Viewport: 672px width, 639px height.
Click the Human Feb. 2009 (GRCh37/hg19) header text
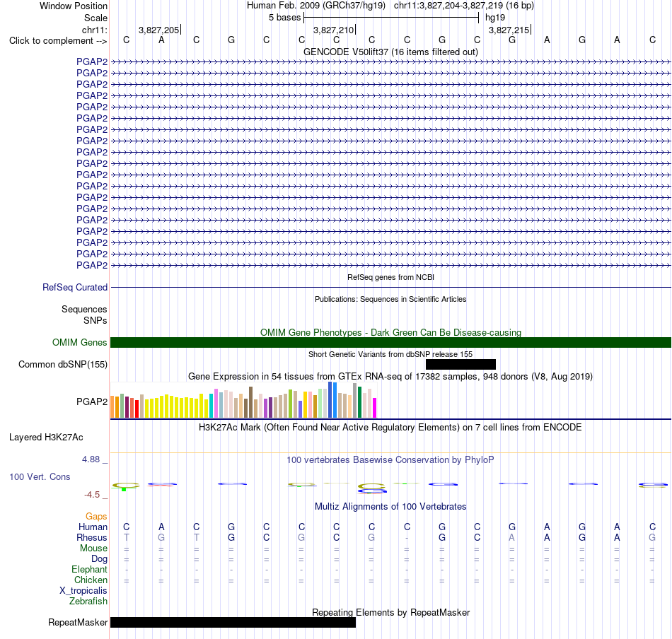(316, 6)
